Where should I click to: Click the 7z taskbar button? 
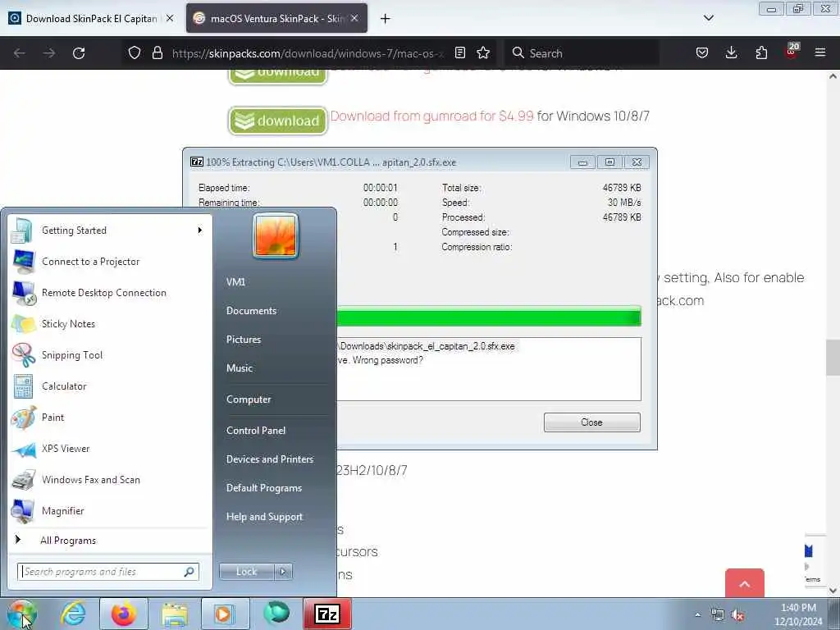[x=327, y=614]
